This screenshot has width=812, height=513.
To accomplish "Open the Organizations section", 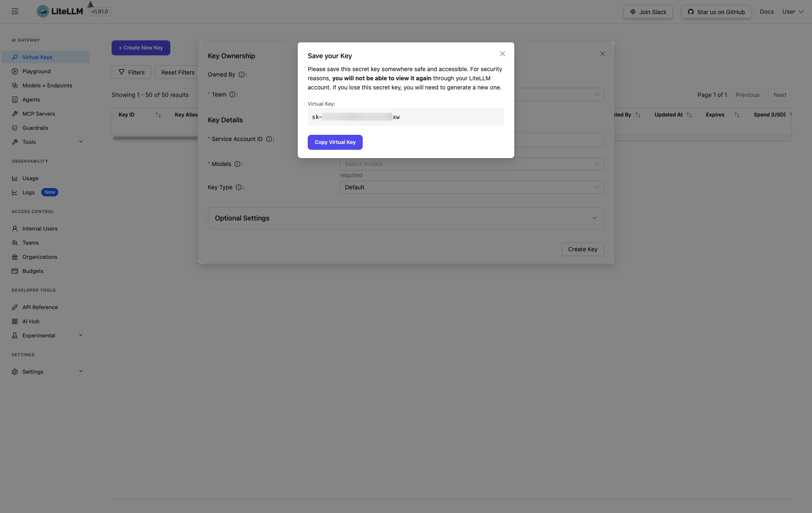I will coord(40,257).
